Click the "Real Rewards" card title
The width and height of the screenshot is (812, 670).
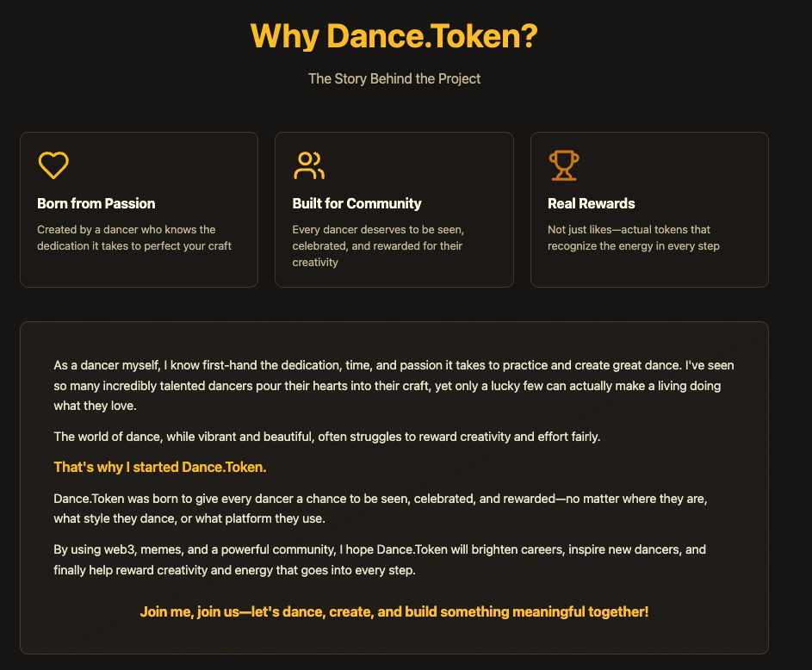[x=592, y=204]
